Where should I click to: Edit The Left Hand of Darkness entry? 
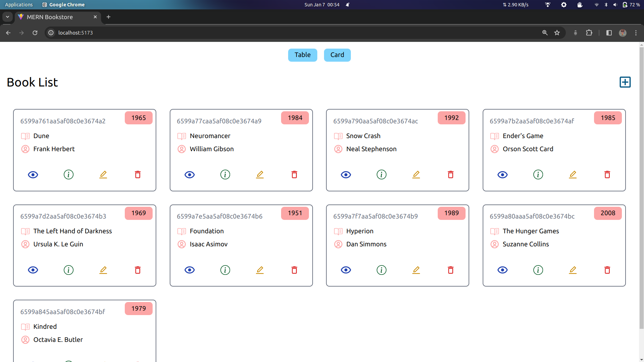pos(103,270)
